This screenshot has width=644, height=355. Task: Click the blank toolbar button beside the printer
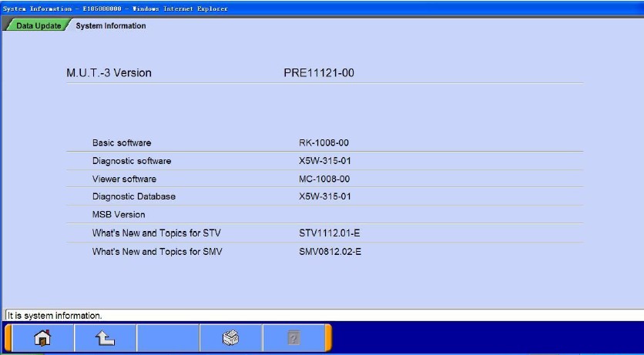click(x=167, y=338)
